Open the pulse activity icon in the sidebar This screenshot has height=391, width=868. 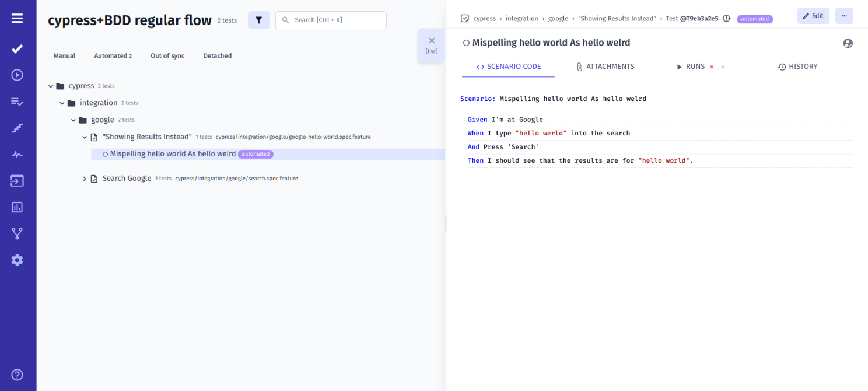click(x=17, y=154)
